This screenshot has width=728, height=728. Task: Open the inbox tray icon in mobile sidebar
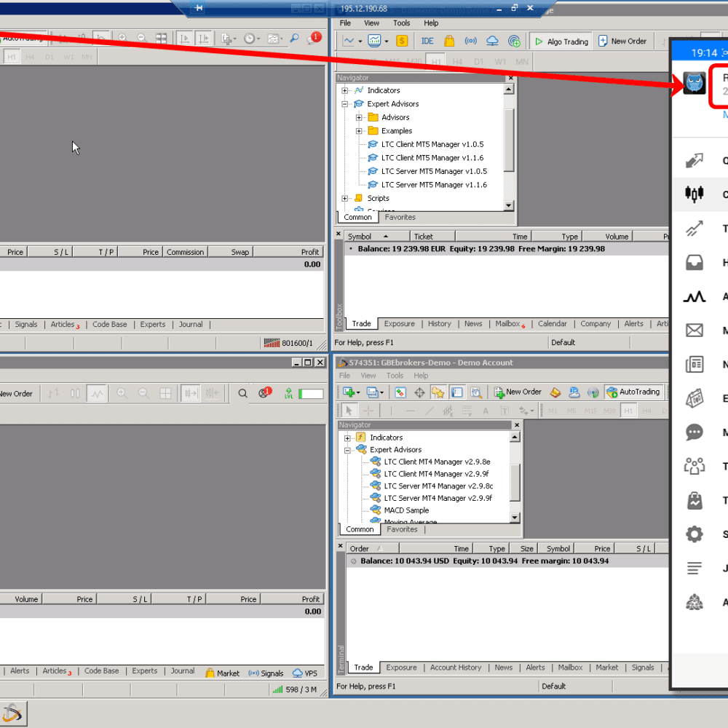(694, 262)
